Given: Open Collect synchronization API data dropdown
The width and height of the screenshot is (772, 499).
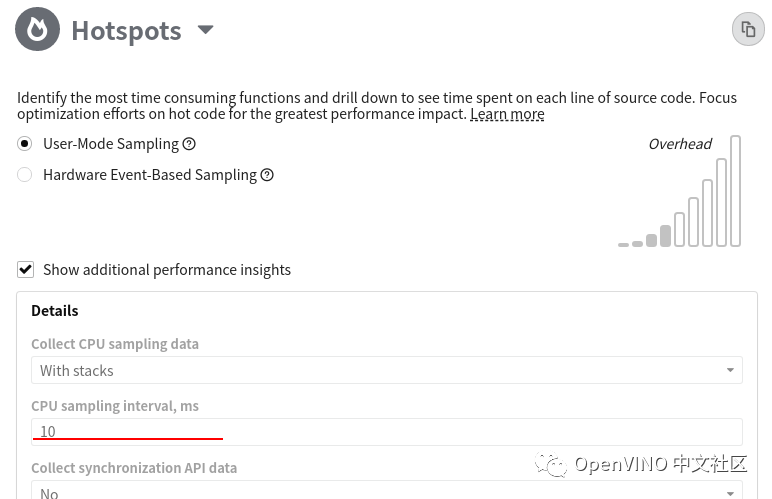Looking at the screenshot, I should (x=730, y=492).
